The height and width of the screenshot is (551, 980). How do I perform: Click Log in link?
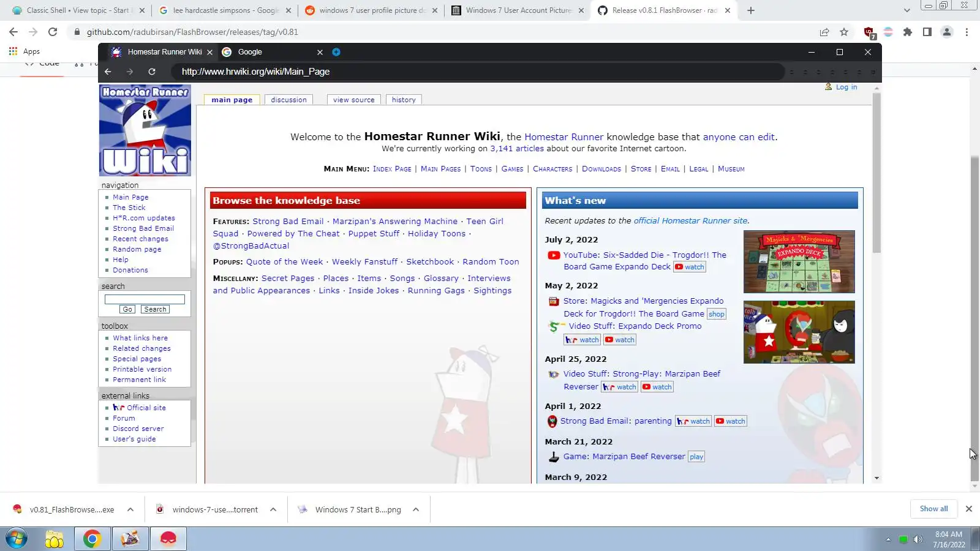[x=846, y=87]
